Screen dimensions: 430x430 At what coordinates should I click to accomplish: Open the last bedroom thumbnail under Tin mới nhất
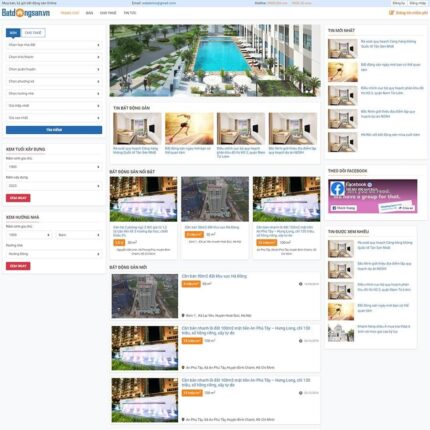[x=342, y=142]
